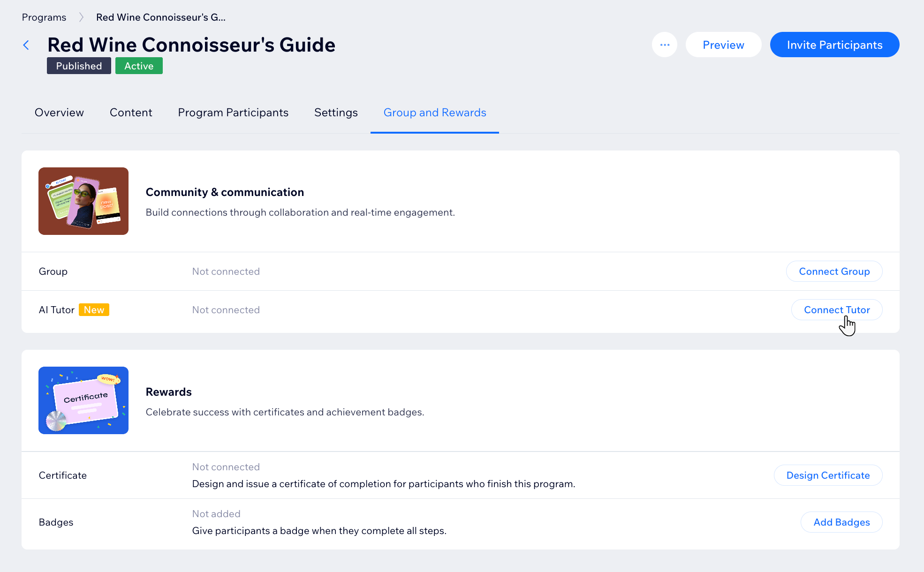
Task: Select the Group and Rewards tab
Action: [434, 113]
